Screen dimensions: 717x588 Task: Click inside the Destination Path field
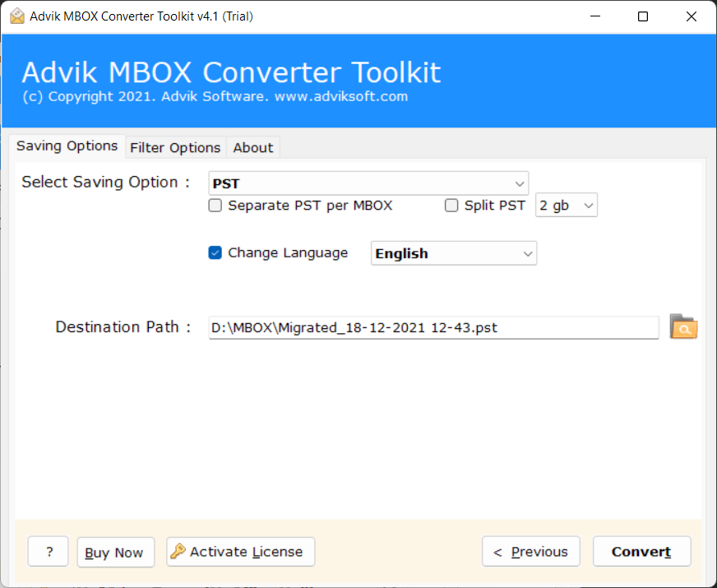(x=433, y=327)
